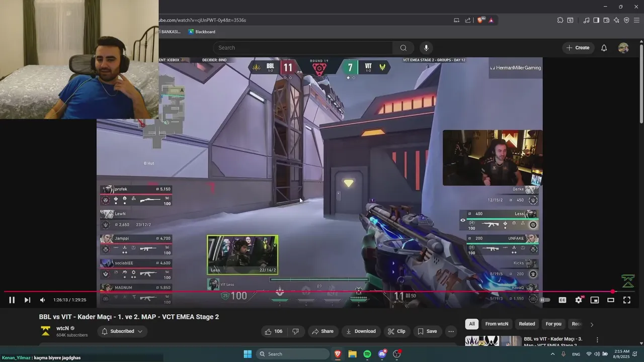Open the media control music note

(586, 20)
